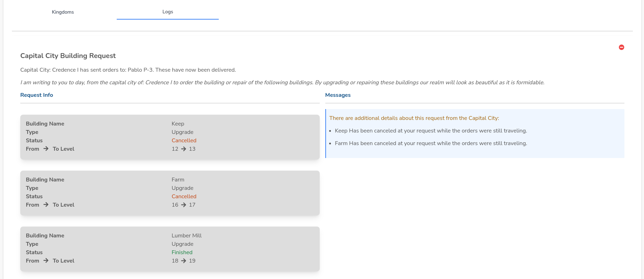
Task: Click the Lumber Mill building name
Action: (x=187, y=236)
